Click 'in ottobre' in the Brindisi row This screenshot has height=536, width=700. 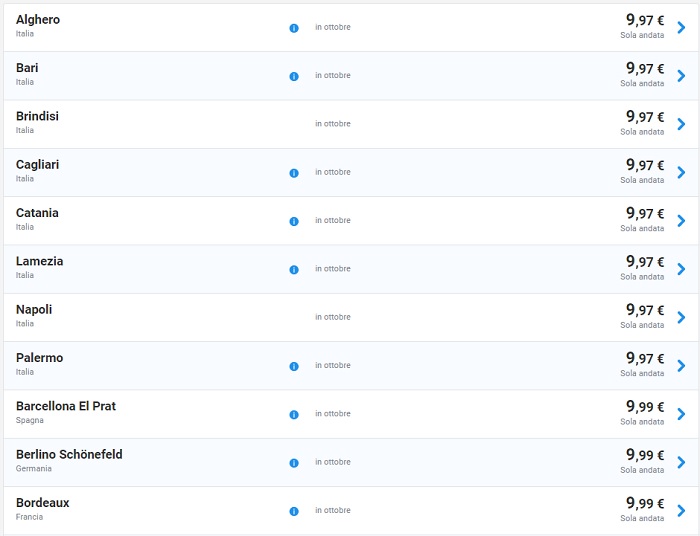point(333,124)
